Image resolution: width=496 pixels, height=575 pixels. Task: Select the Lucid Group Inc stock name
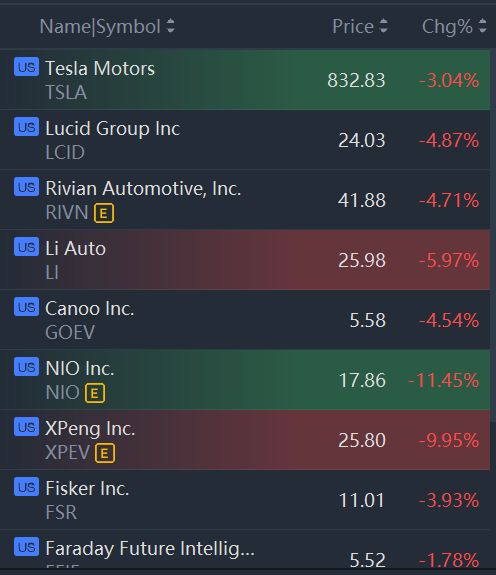tap(113, 128)
